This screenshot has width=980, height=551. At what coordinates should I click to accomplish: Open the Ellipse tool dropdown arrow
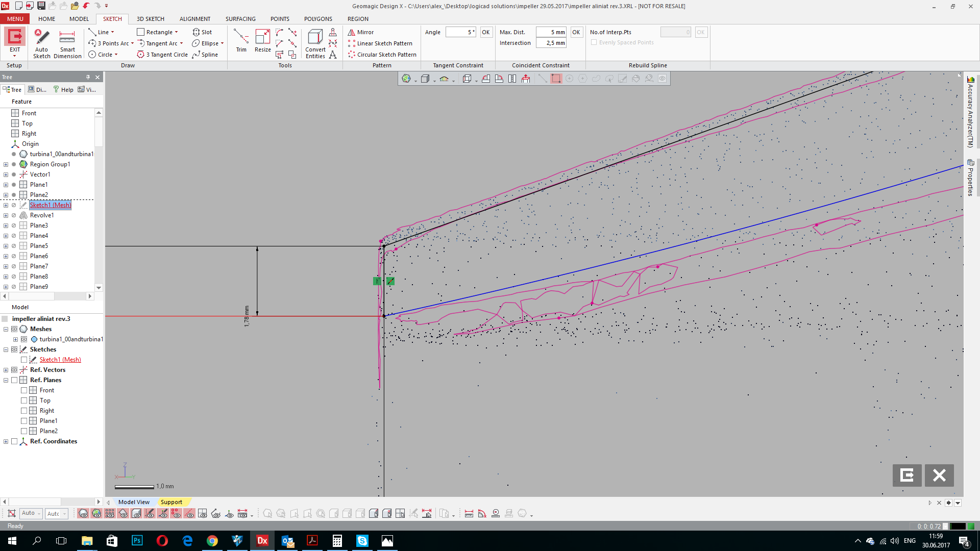click(x=223, y=43)
